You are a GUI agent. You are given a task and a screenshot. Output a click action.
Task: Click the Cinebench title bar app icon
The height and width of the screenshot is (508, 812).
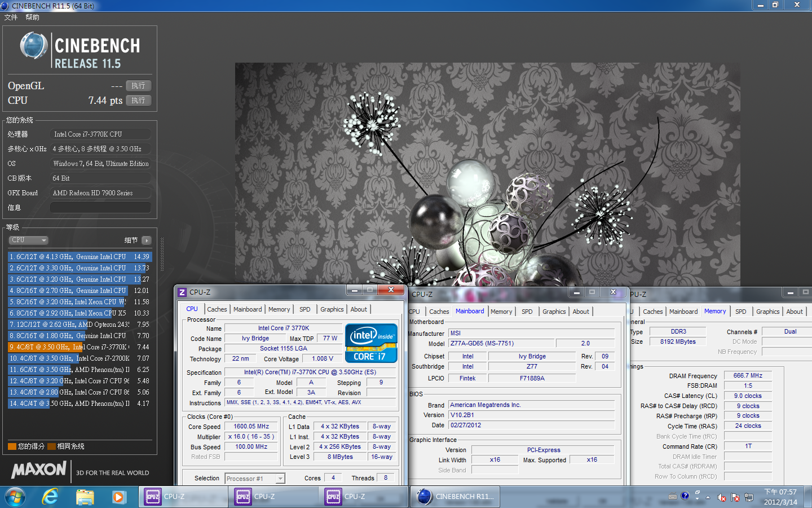pos(5,6)
